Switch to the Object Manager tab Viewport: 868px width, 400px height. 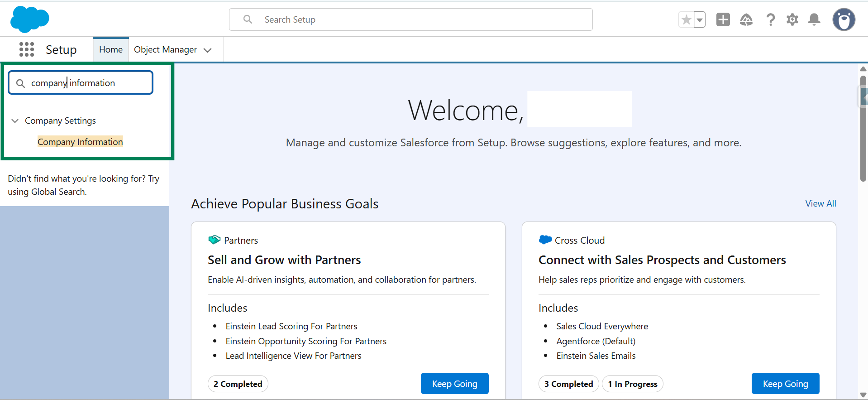point(165,49)
